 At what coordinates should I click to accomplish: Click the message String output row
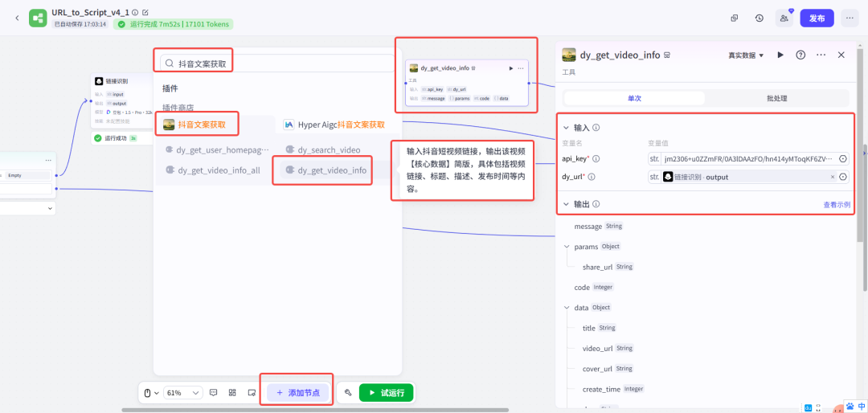pyautogui.click(x=599, y=226)
